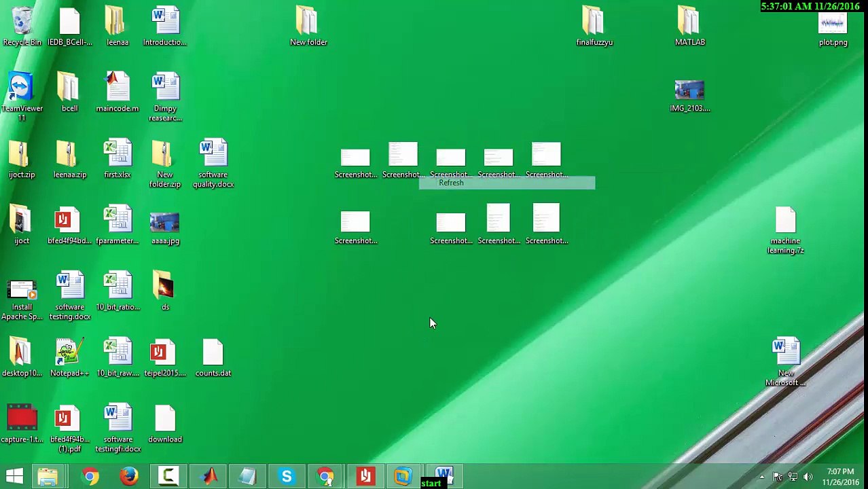Open File Explorer from the taskbar
Screen dimensions: 868x489
(x=48, y=476)
